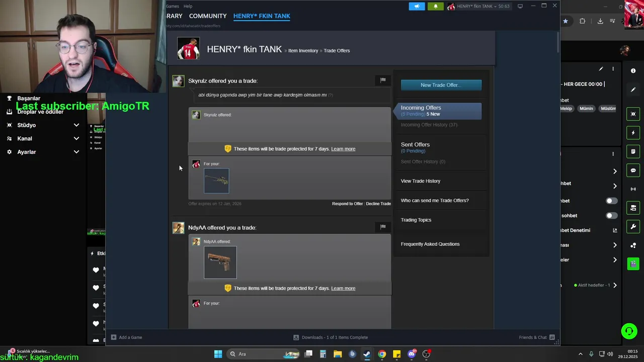644x362 pixels.
Task: Expand Ayarlar section in left sidebar
Action: click(76, 152)
